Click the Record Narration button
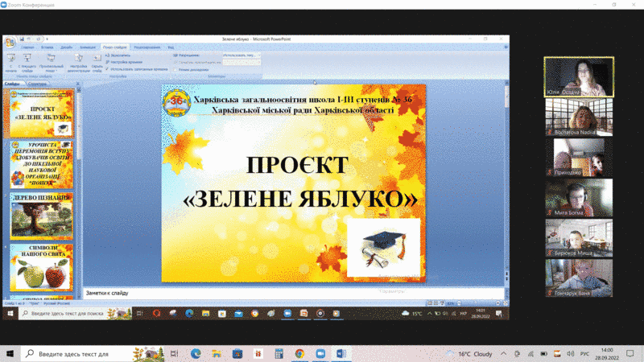644x362 pixels. [x=123, y=55]
